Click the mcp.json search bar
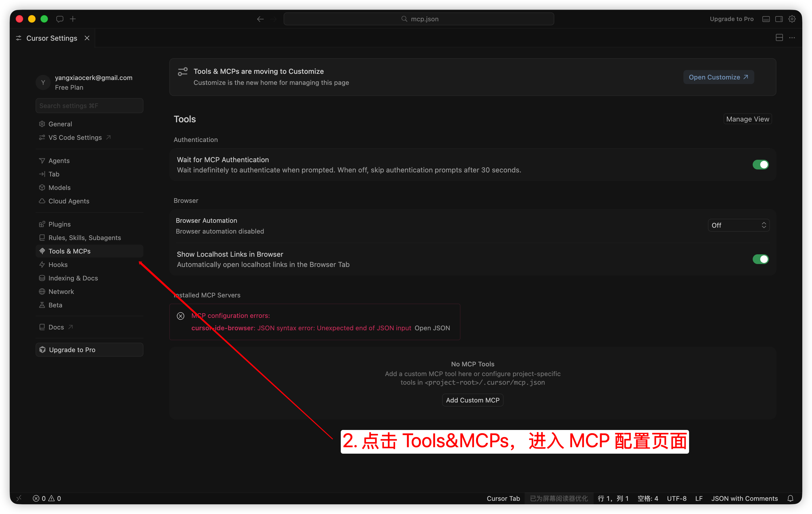Viewport: 812px width, 514px height. pos(419,19)
